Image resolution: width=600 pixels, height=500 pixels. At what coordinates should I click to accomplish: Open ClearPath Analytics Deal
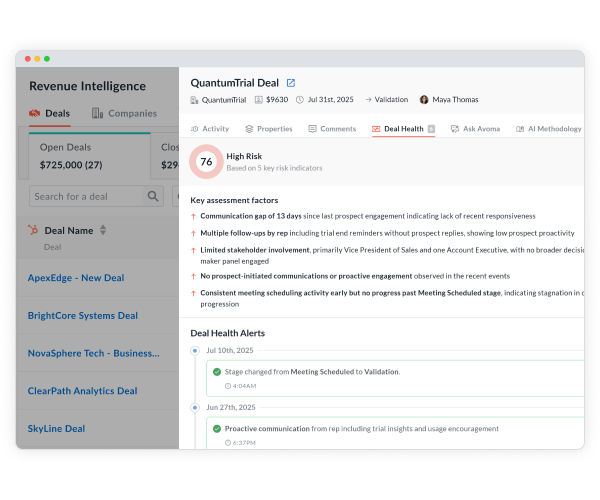pyautogui.click(x=82, y=391)
